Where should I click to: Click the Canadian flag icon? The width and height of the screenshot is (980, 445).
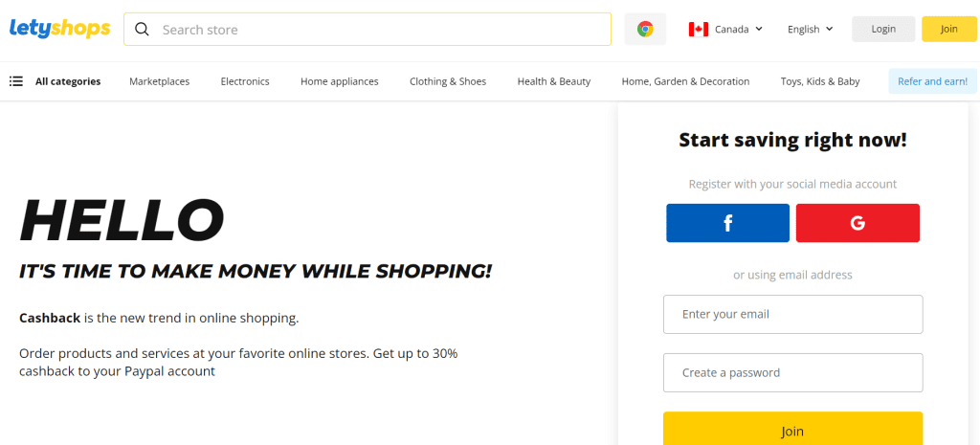point(698,29)
